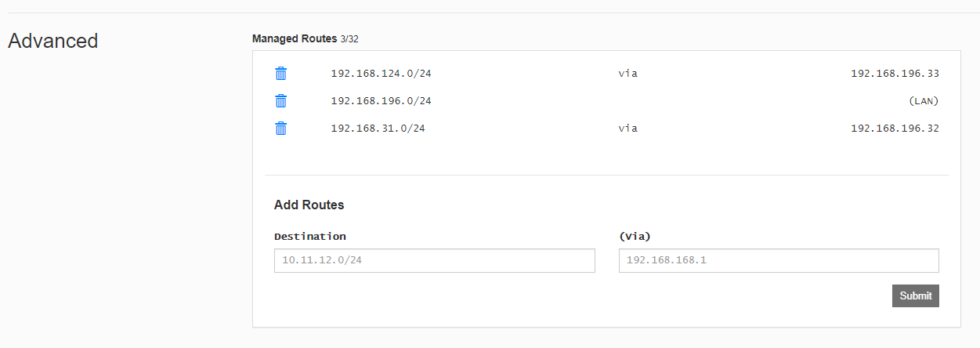This screenshot has width=980, height=348.
Task: Click the (LAN) label of second route
Action: pyautogui.click(x=924, y=101)
